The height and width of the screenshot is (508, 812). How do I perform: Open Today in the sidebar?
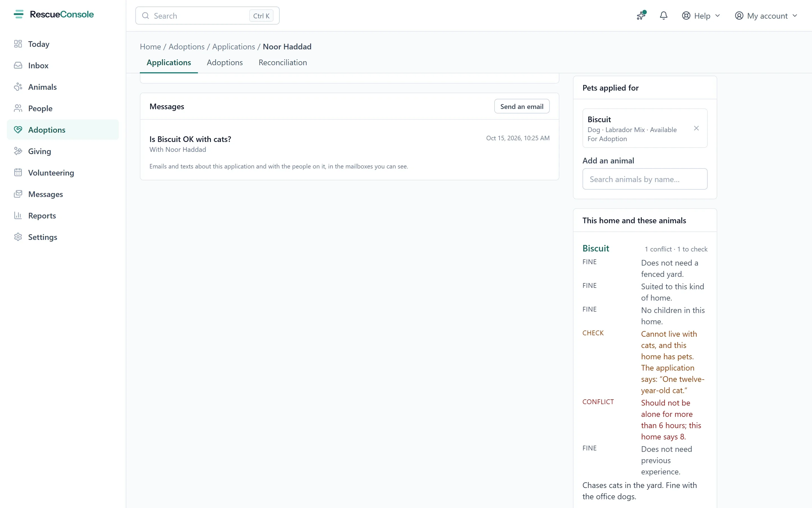63,44
